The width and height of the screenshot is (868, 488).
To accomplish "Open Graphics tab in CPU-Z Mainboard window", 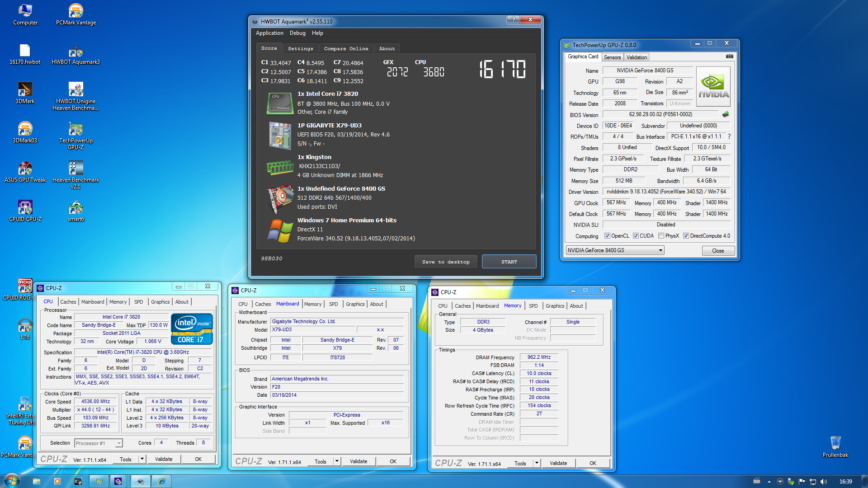I will [x=355, y=304].
